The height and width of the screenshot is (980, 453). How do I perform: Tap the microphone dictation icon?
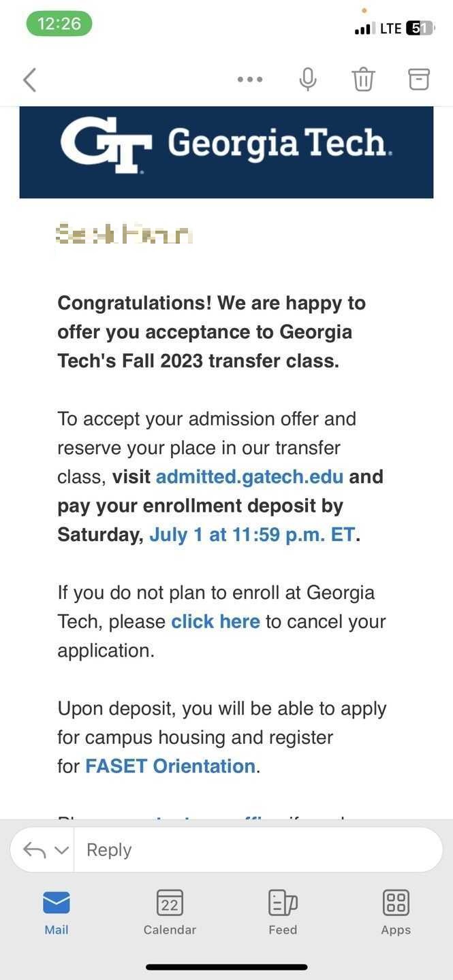point(308,80)
